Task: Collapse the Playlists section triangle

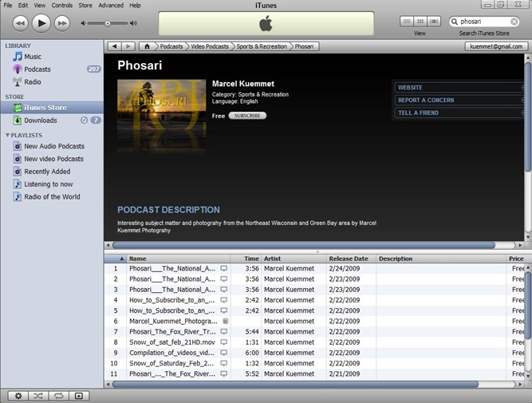Action: pos(7,135)
